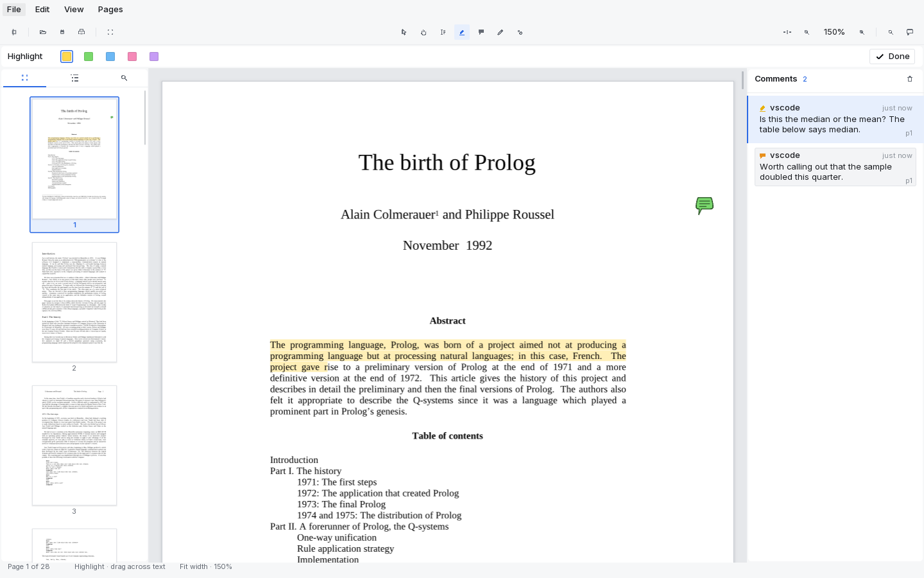Click the 150% zoom level field

point(834,32)
